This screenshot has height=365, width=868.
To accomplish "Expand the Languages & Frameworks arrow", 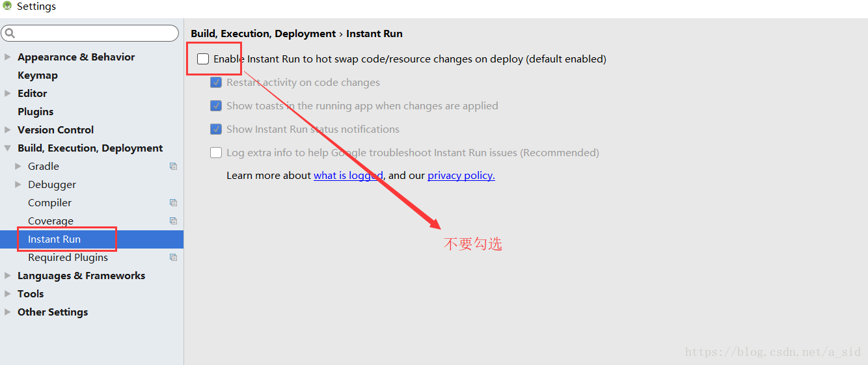I will coord(8,276).
